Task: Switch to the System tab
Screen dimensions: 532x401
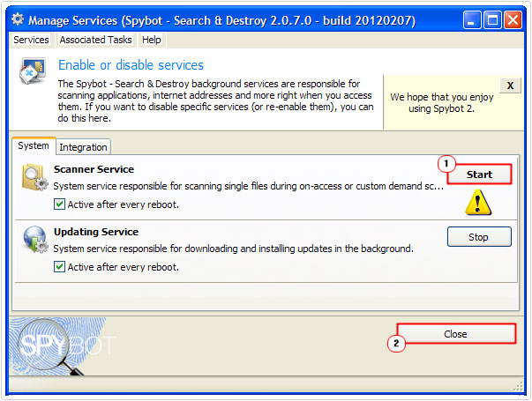Action: (34, 145)
